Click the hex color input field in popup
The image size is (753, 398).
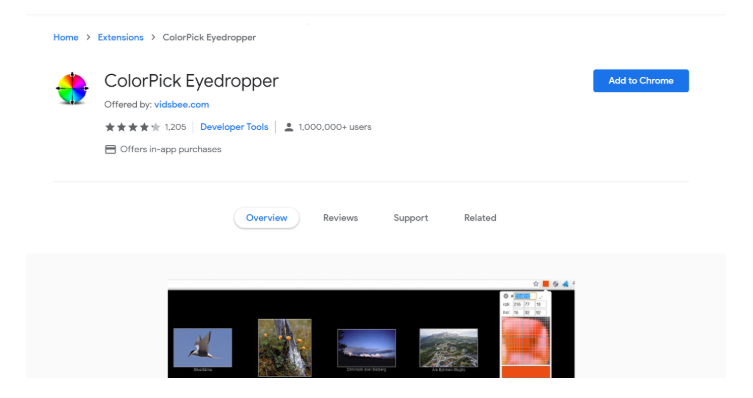[x=525, y=296]
